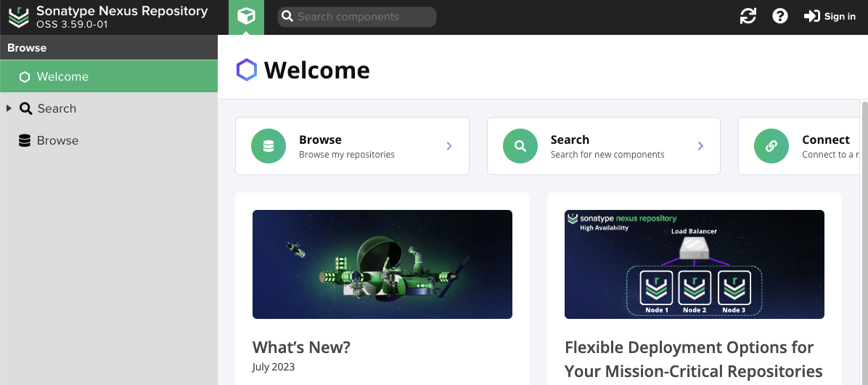Click the High Availability diagram image
868x385 pixels.
(x=694, y=264)
